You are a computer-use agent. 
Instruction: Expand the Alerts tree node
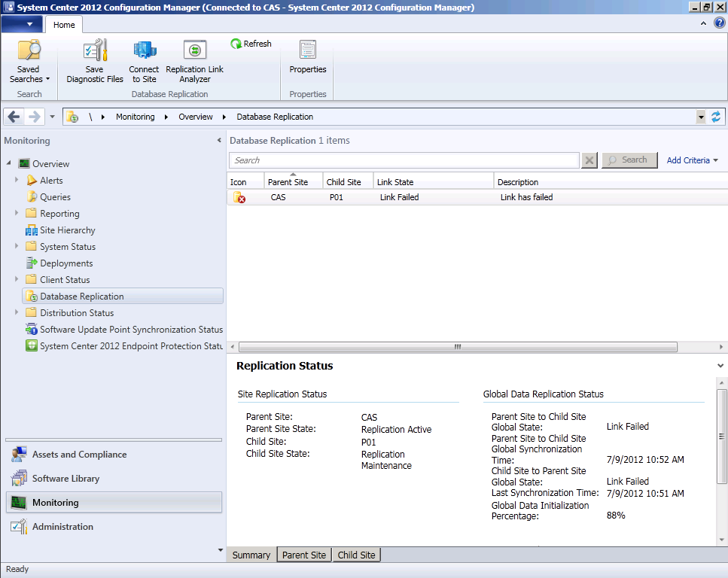tap(17, 180)
